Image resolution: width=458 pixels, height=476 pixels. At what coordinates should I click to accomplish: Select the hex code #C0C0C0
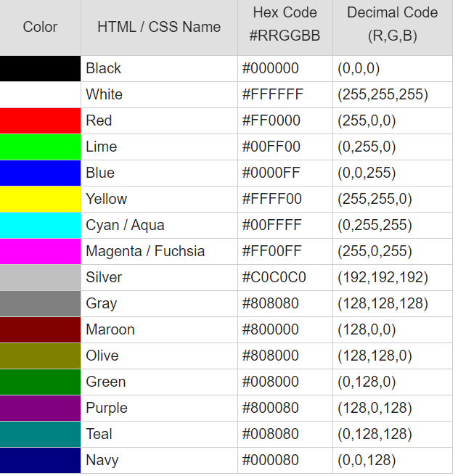coord(274,277)
